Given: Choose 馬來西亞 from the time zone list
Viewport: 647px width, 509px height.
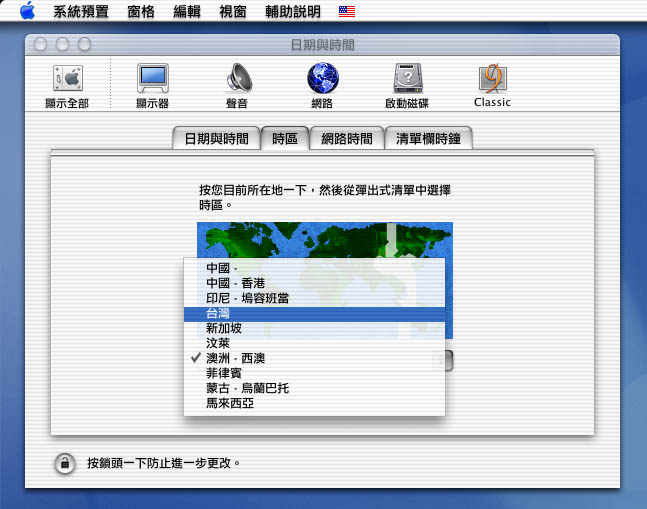Looking at the screenshot, I should pos(314,403).
